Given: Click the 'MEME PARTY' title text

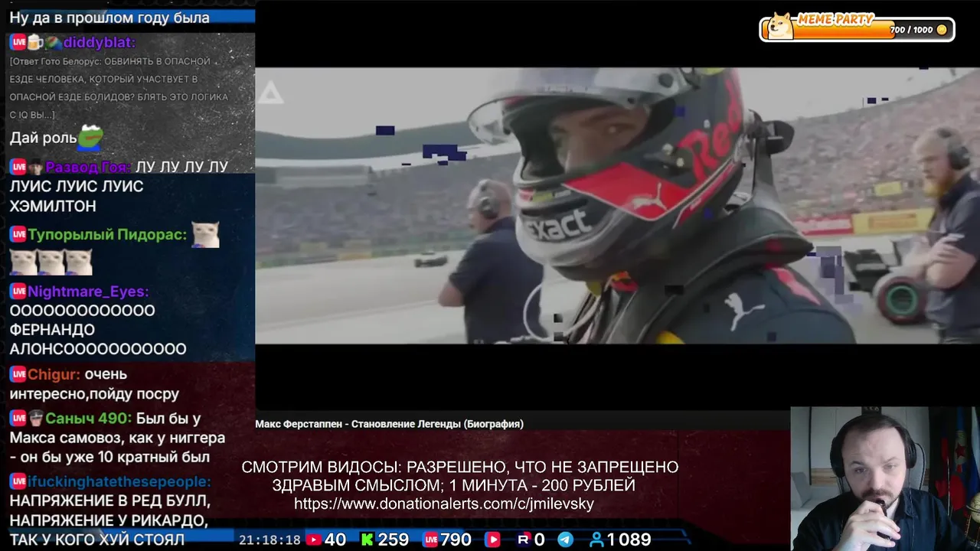Looking at the screenshot, I should coord(835,20).
